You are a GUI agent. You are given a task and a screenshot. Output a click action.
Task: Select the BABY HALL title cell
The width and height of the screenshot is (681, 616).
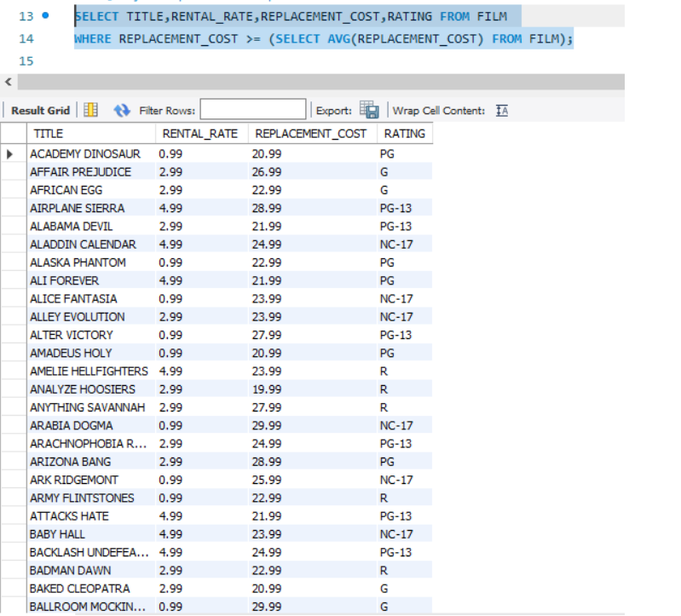click(91, 534)
